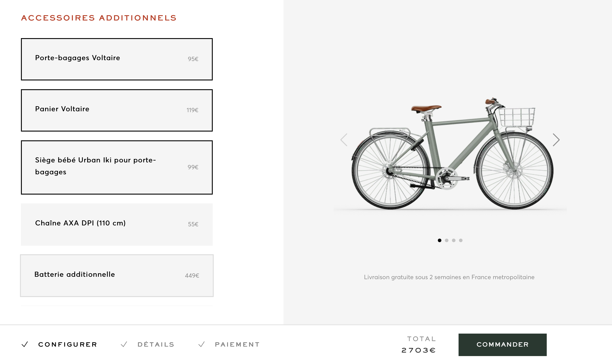Jump to the second carousel dot
Viewport: 612px width, 364px height.
click(x=446, y=240)
